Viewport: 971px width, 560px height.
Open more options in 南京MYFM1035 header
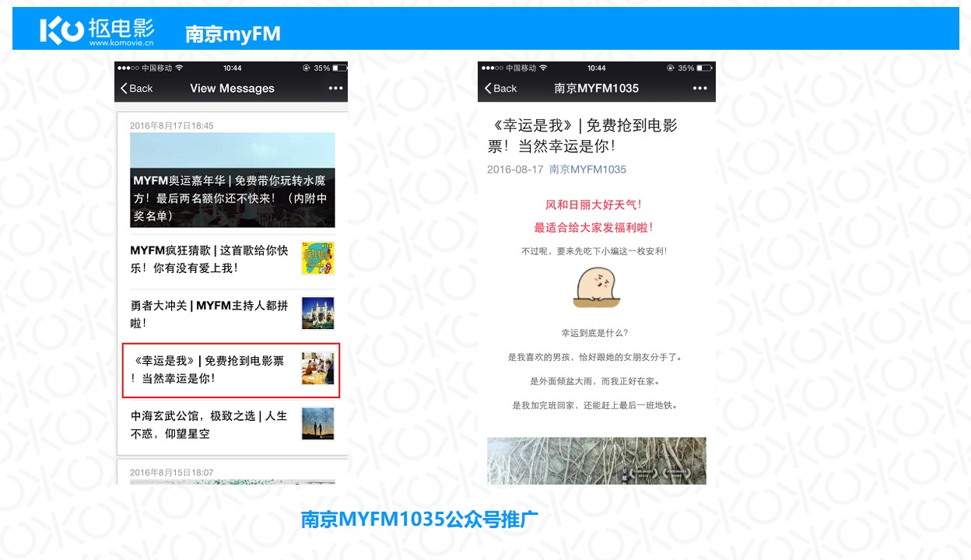[700, 89]
